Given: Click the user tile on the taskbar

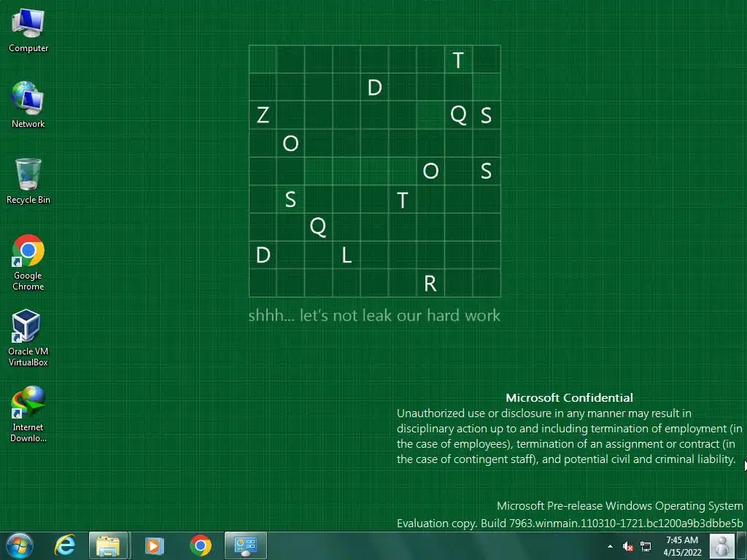Looking at the screenshot, I should click(x=721, y=545).
